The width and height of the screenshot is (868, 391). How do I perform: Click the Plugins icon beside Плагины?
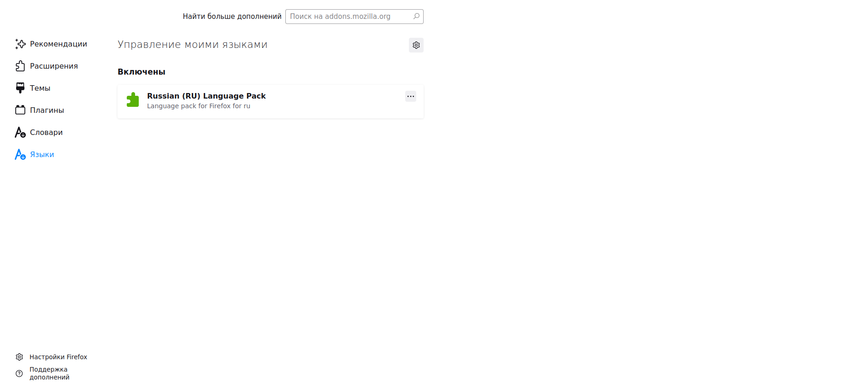click(x=20, y=110)
